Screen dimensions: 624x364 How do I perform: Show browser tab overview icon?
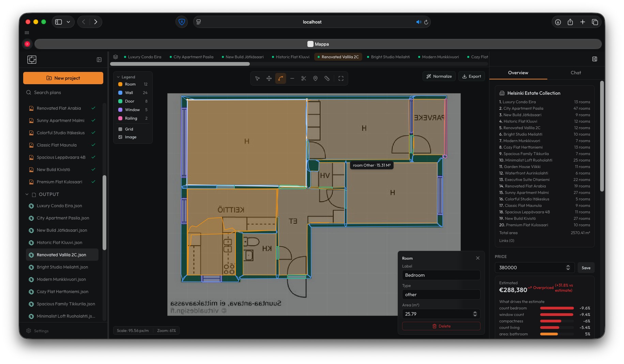tap(595, 22)
